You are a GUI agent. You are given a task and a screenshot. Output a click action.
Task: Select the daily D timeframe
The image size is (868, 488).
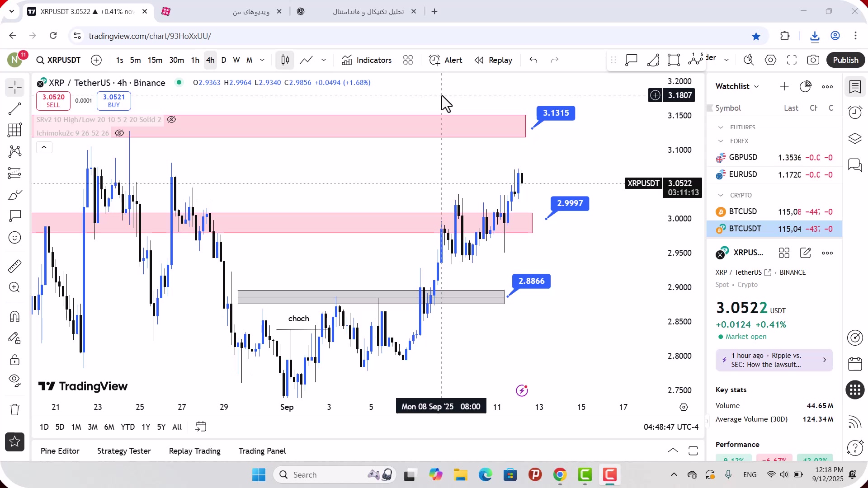pos(224,60)
